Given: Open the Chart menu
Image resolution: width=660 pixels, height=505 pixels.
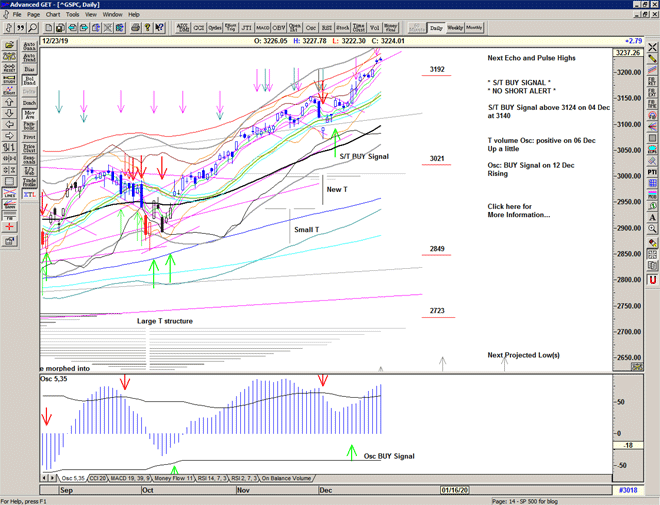Looking at the screenshot, I should (52, 15).
